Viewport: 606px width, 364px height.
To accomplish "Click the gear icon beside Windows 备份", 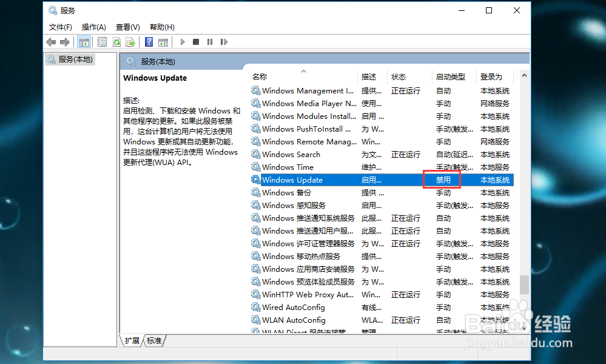I will coord(255,192).
